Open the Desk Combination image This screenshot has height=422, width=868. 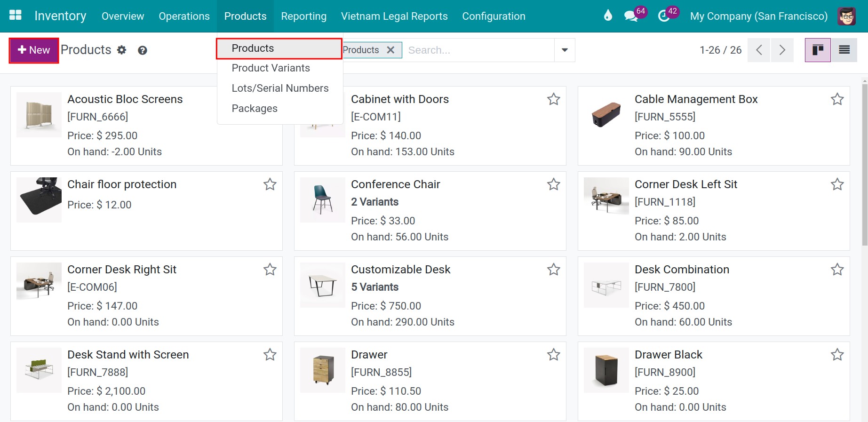point(606,285)
